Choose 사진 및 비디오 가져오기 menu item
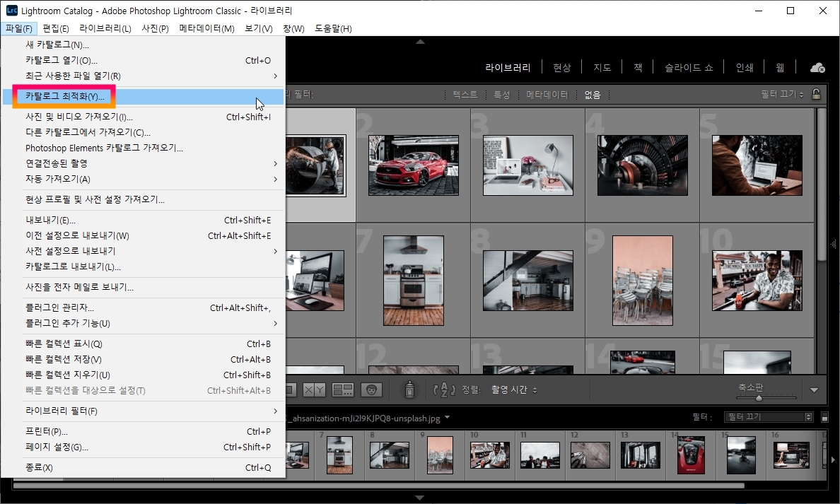Viewport: 840px width, 504px height. [x=143, y=117]
